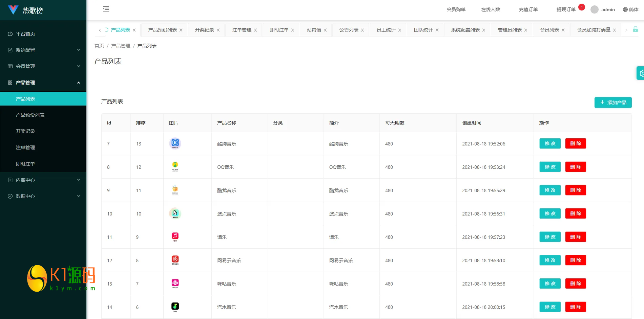The width and height of the screenshot is (644, 319).
Task: Switch to the 员工统计 tab
Action: pos(386,30)
